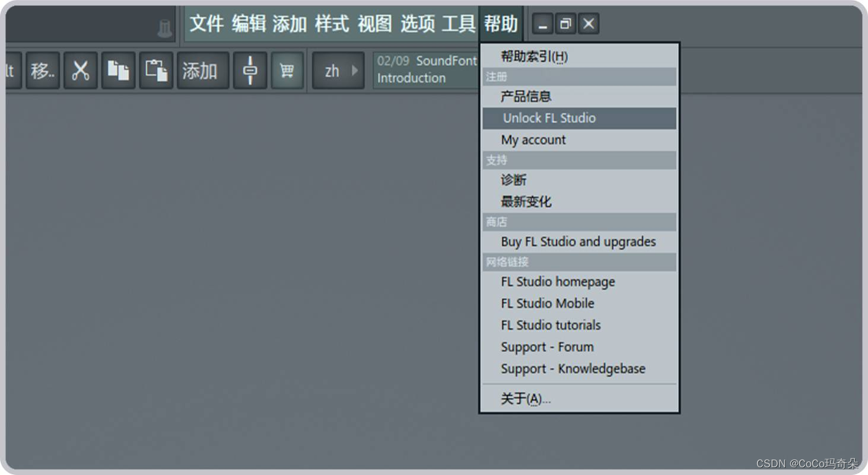Open the 添加 menu in menu bar
Image resolution: width=868 pixels, height=475 pixels.
coord(290,24)
